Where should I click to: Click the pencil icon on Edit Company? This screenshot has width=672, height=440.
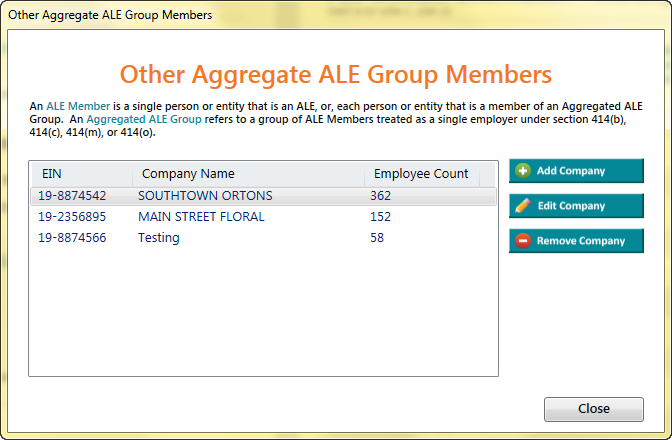522,206
